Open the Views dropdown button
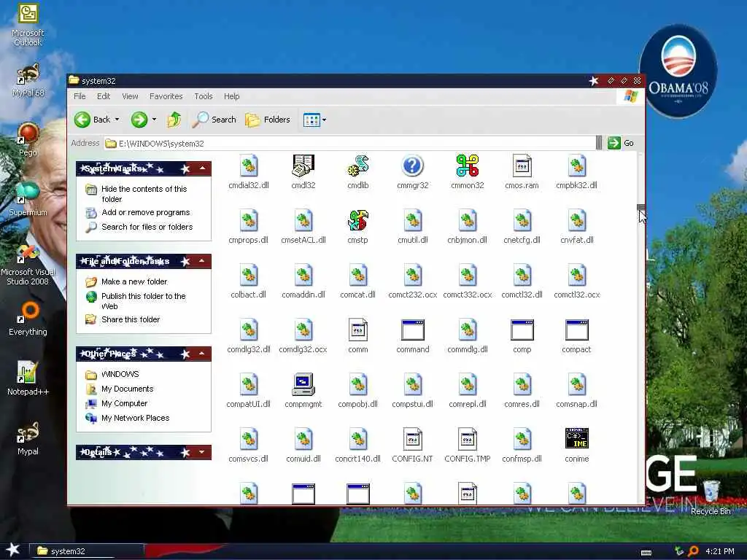 pyautogui.click(x=314, y=120)
